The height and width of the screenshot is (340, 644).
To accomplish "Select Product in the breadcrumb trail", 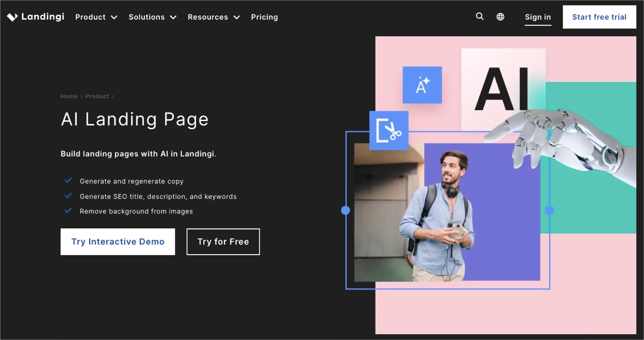I will pyautogui.click(x=97, y=96).
